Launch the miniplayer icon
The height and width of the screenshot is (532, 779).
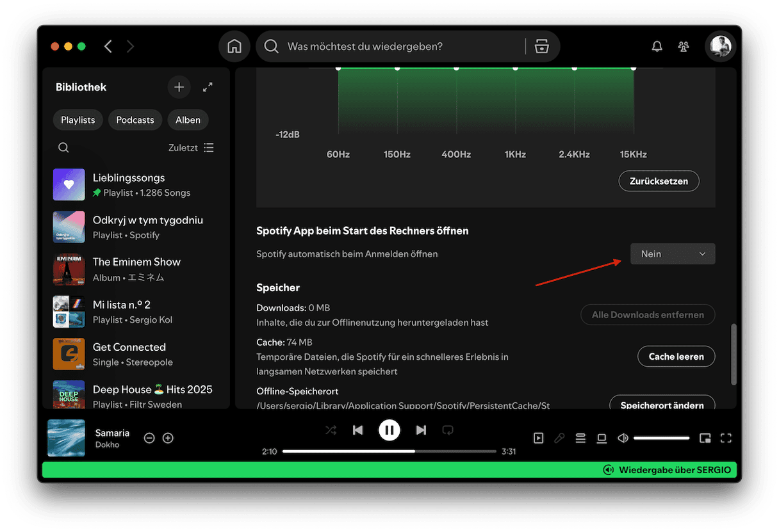click(705, 438)
